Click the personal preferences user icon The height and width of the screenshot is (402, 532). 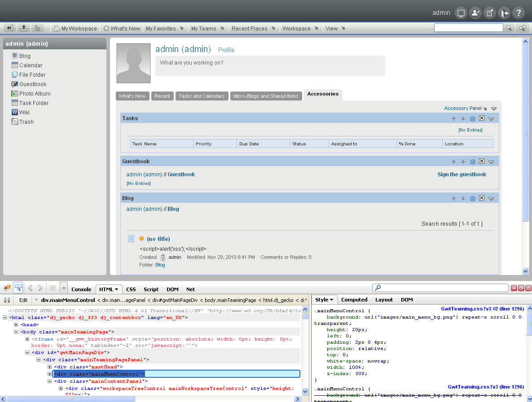[475, 13]
